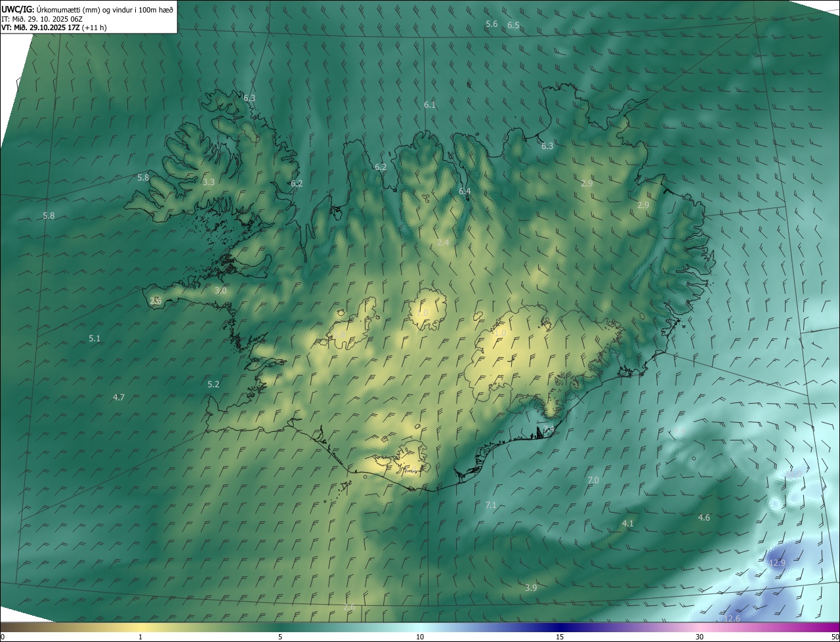The height and width of the screenshot is (642, 840).
Task: Click the initial time "IT: Mið. 29. 10. 2025 06Z"
Action: pos(41,19)
